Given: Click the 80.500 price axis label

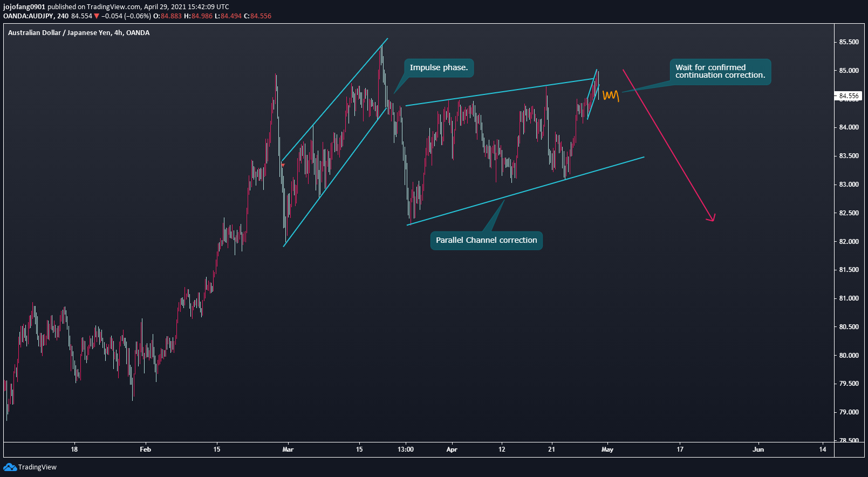Looking at the screenshot, I should tap(849, 327).
